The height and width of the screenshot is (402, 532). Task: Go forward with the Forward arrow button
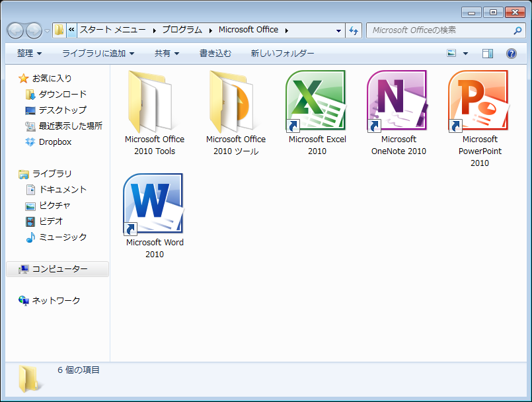pos(34,30)
